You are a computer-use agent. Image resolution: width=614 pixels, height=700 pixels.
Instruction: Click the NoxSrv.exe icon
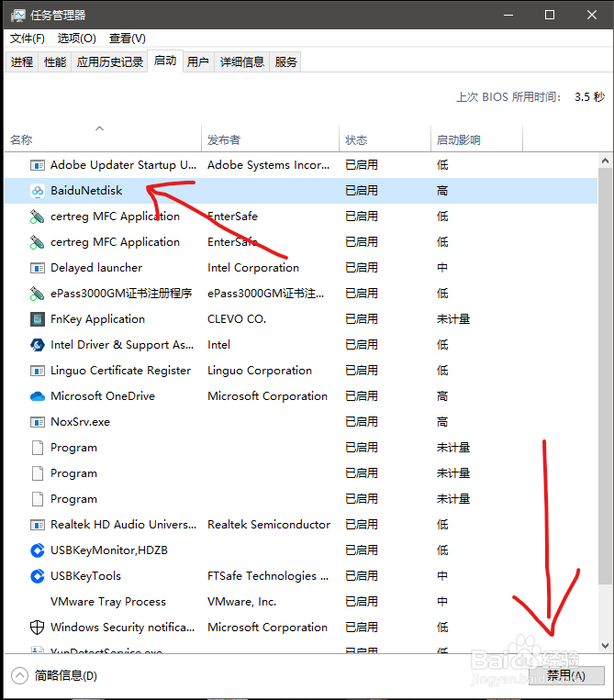(38, 422)
